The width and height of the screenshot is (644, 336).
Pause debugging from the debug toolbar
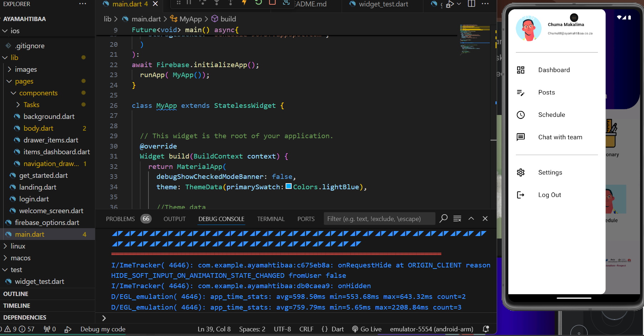point(189,2)
